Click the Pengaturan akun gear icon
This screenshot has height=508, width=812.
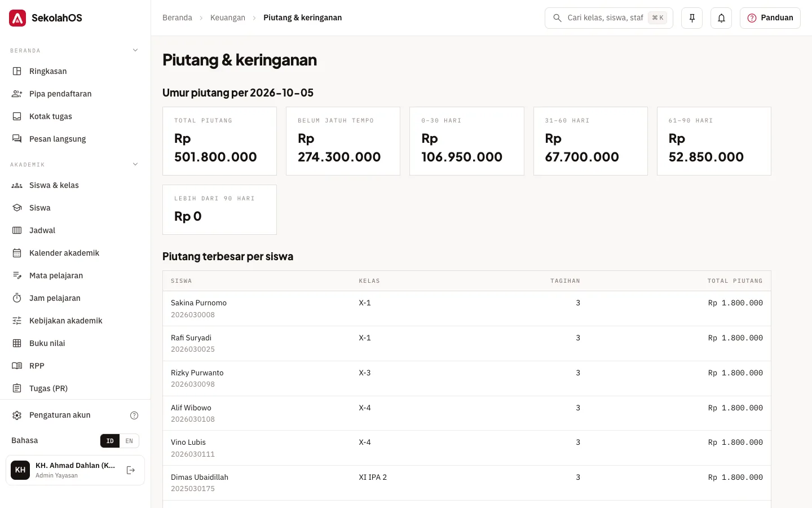coord(17,415)
